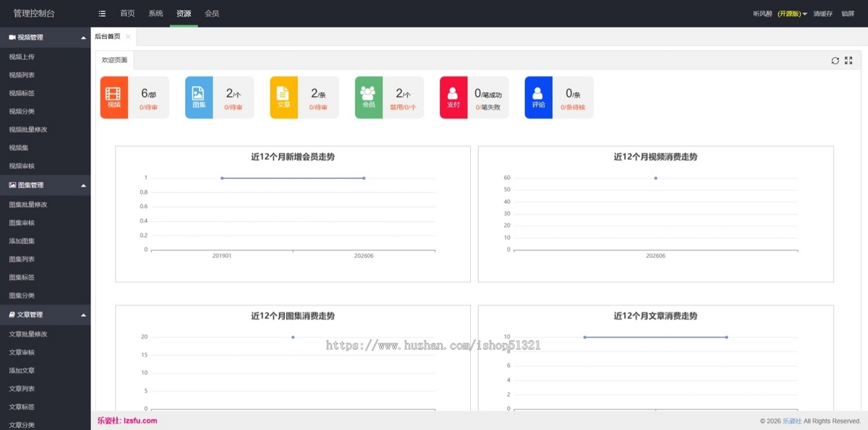Viewport: 868px width, 430px height.
Task: Toggle the sidebar hamburger menu icon
Action: [x=102, y=14]
